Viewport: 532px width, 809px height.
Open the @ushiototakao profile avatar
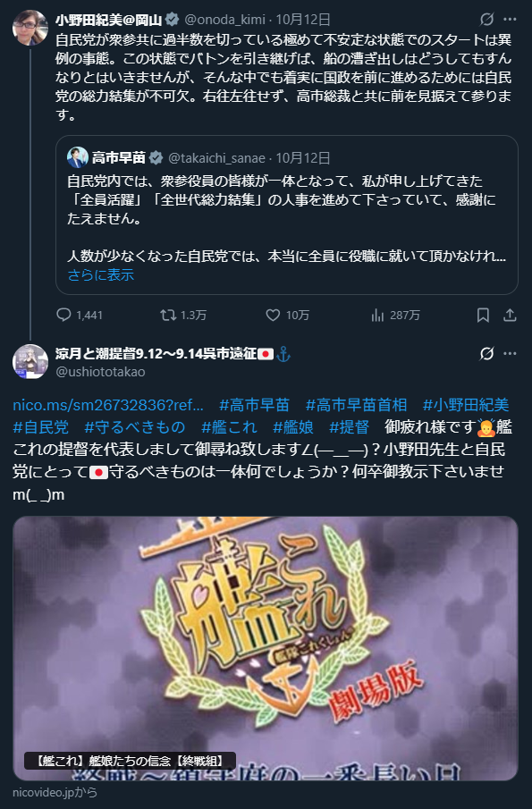coord(30,362)
